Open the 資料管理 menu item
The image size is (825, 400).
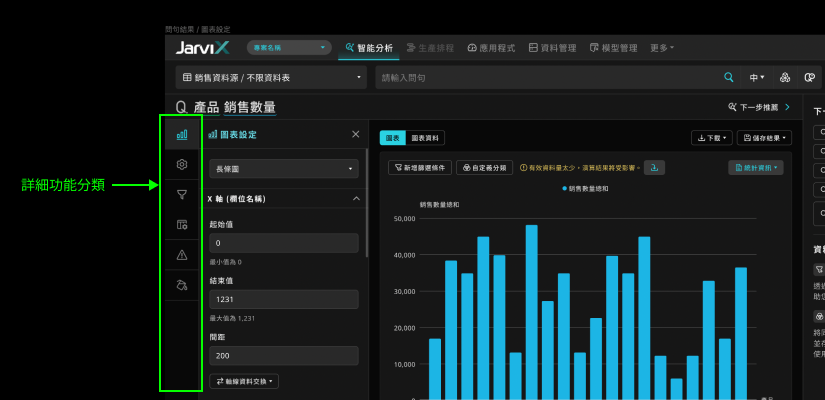[552, 48]
